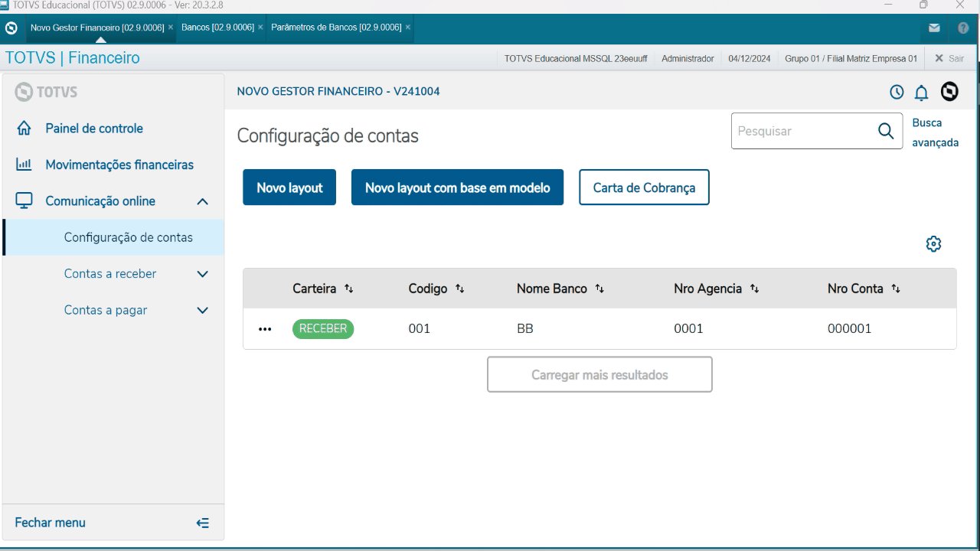Click the TOTVS logo in the sidebar
The height and width of the screenshot is (551, 980).
(x=46, y=92)
